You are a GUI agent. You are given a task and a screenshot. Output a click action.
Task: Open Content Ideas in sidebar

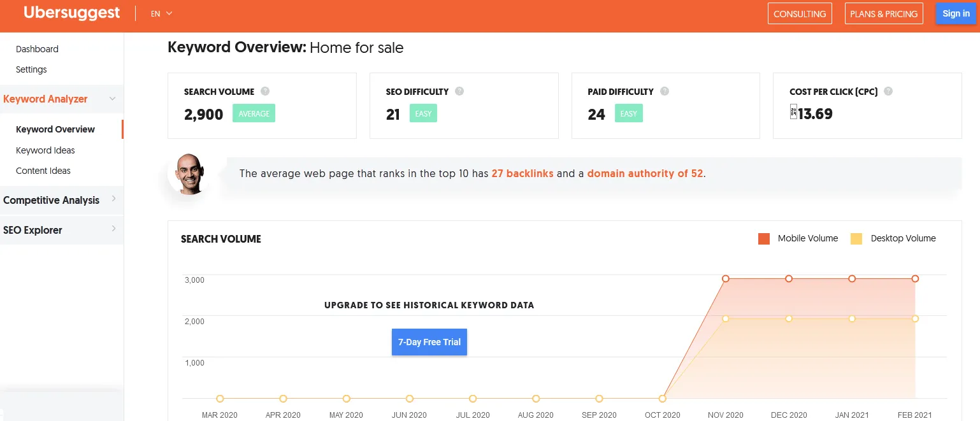(43, 171)
